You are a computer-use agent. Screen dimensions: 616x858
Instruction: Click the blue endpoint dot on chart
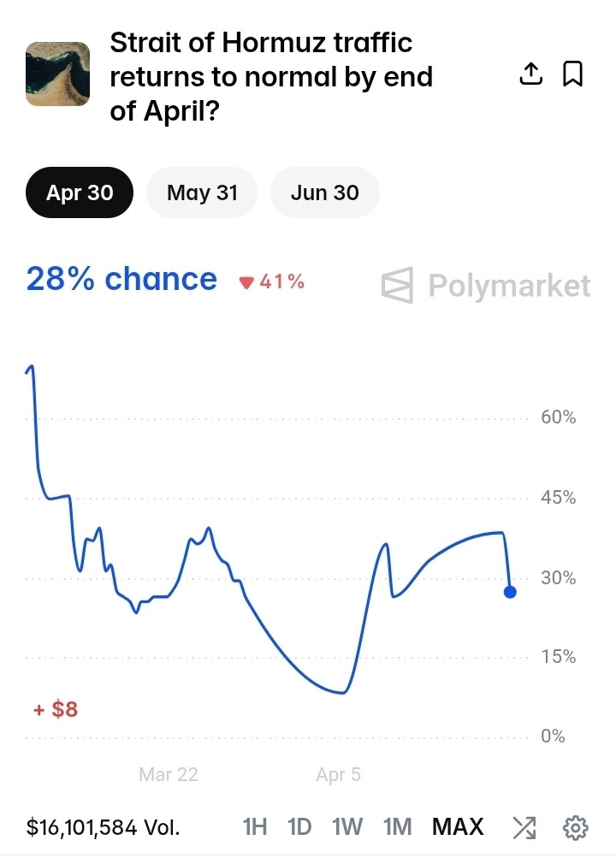[510, 592]
